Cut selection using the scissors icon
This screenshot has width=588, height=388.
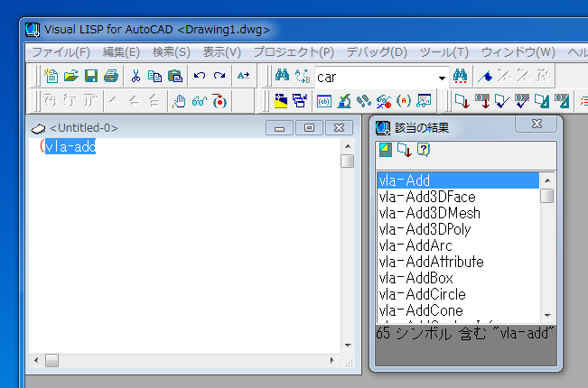coord(135,76)
